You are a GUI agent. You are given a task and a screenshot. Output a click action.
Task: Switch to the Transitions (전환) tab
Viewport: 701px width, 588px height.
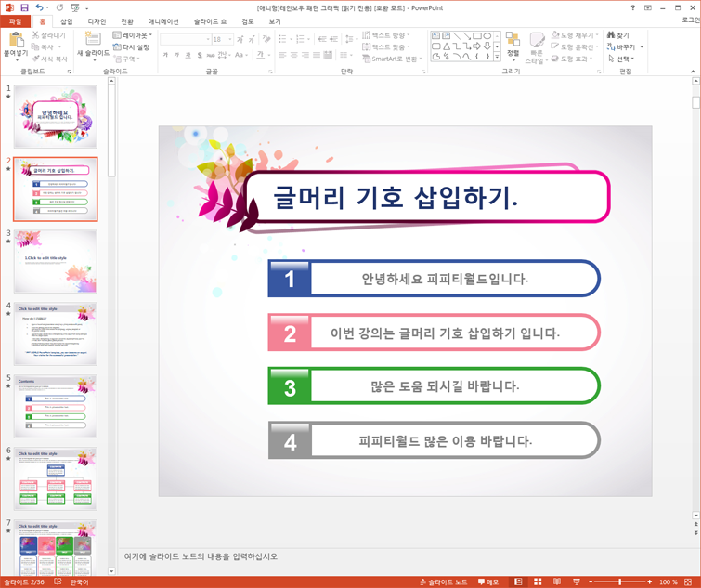click(x=127, y=21)
